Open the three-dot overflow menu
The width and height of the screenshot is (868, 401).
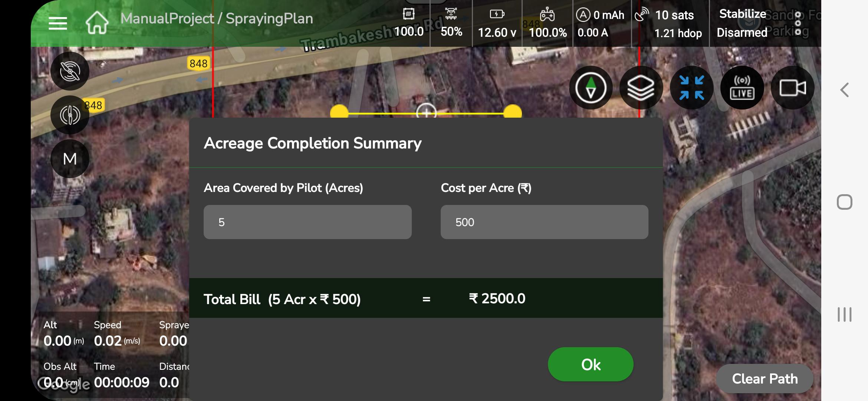pyautogui.click(x=798, y=23)
